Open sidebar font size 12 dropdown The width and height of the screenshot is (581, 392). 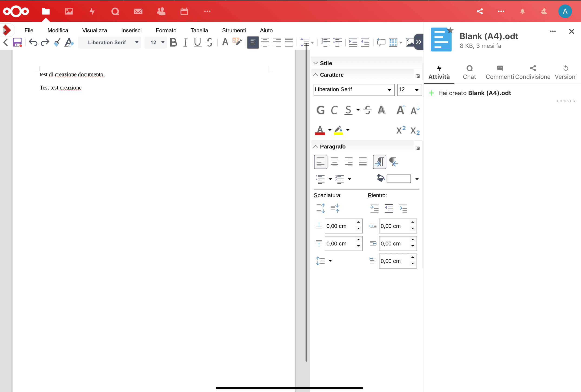coord(409,90)
